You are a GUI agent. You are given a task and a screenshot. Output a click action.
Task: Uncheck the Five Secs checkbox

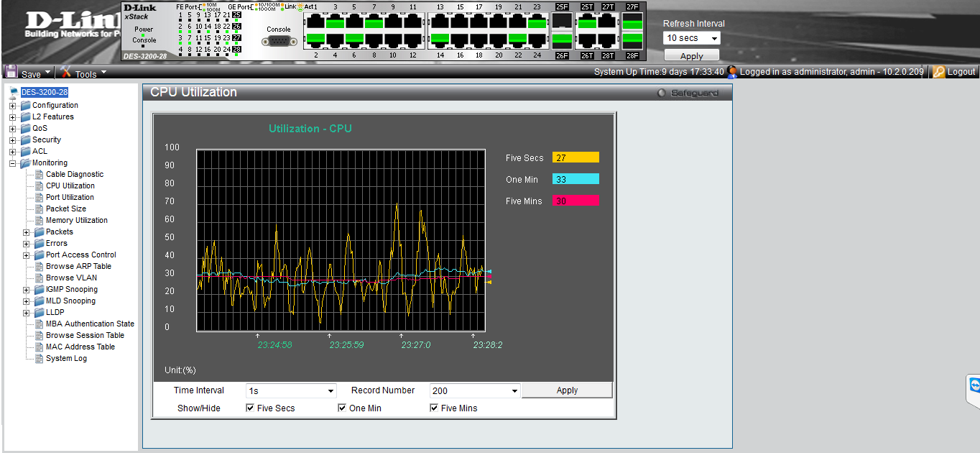point(250,408)
